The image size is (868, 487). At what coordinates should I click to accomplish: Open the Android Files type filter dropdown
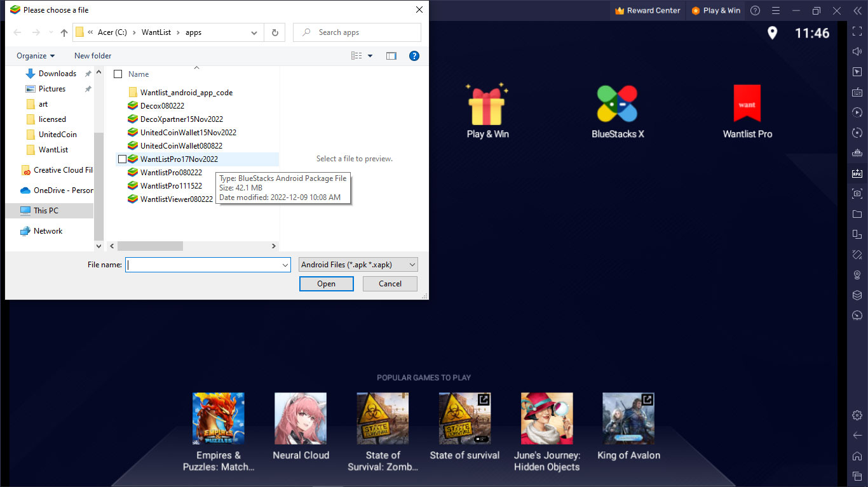coord(358,265)
